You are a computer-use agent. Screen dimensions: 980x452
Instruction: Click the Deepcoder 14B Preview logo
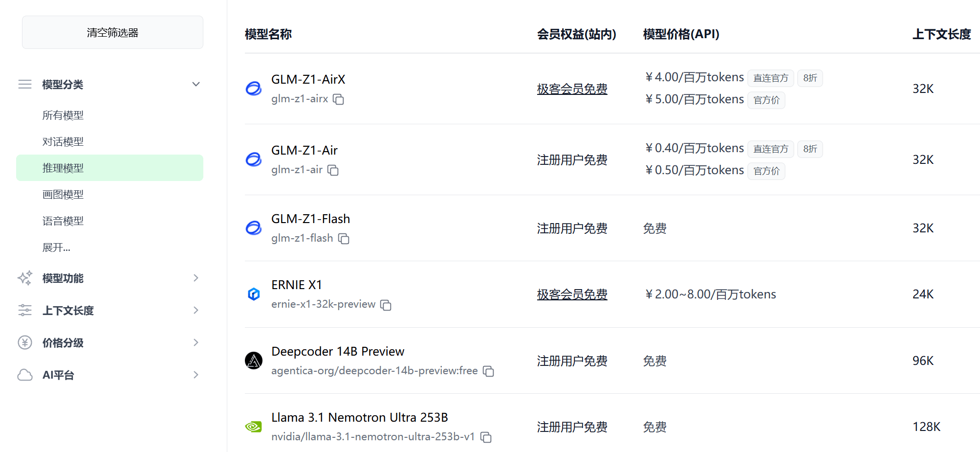[x=254, y=361]
